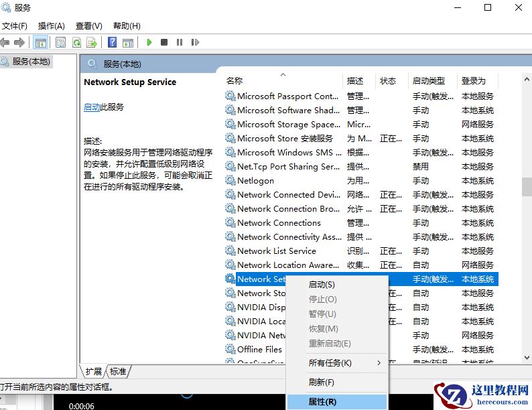The height and width of the screenshot is (410, 532).
Task: Select gear icon beside Offline Files
Action: 230,349
